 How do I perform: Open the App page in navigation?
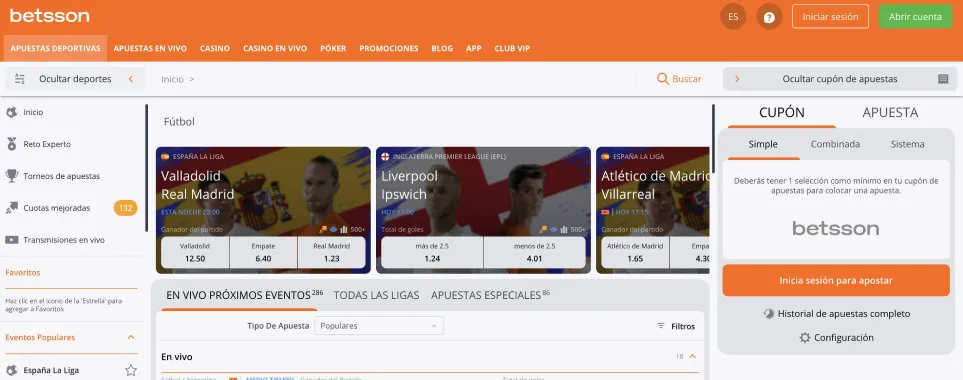pyautogui.click(x=474, y=48)
